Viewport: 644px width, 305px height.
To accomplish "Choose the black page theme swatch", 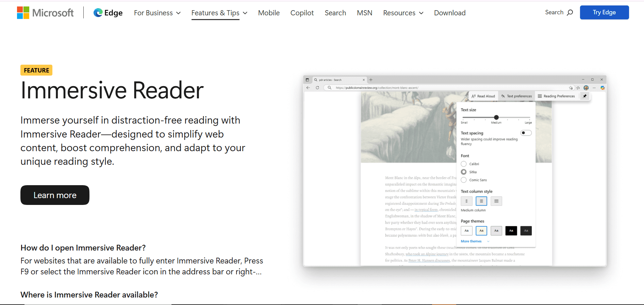I will pyautogui.click(x=511, y=231).
